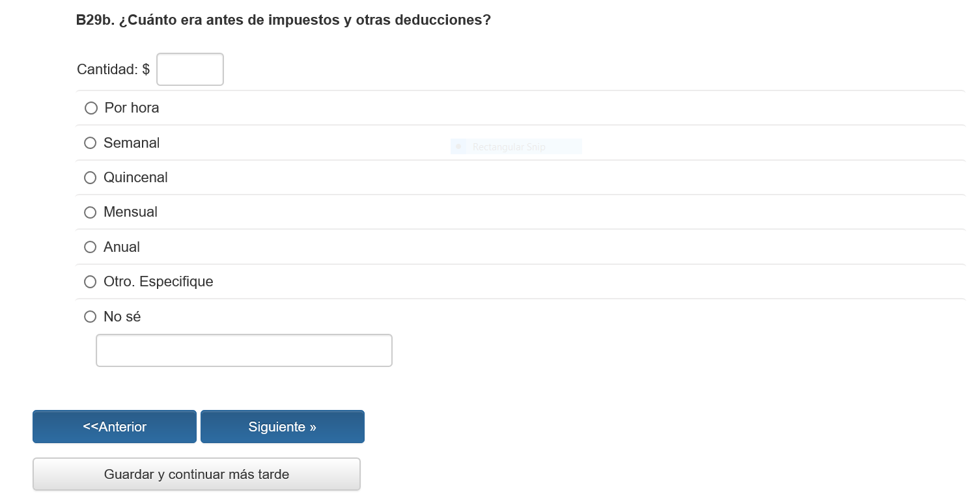Viewport: 980px width, 503px height.
Task: Select the 'Mensual' radio circle
Action: pos(91,212)
